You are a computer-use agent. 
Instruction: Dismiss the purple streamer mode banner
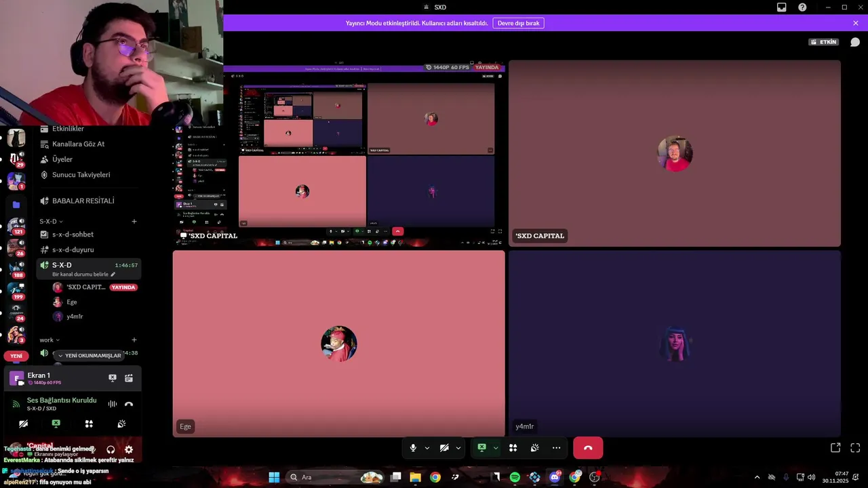click(x=856, y=23)
